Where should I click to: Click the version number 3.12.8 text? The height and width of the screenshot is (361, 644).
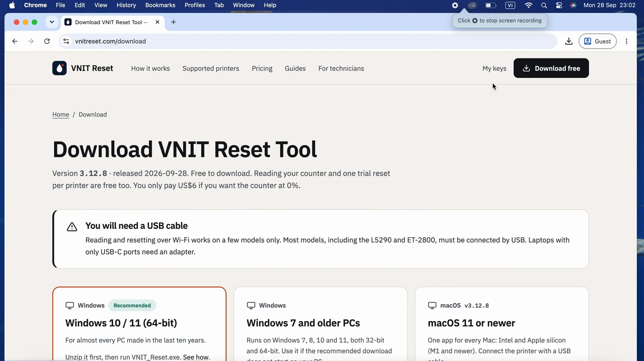point(93,173)
